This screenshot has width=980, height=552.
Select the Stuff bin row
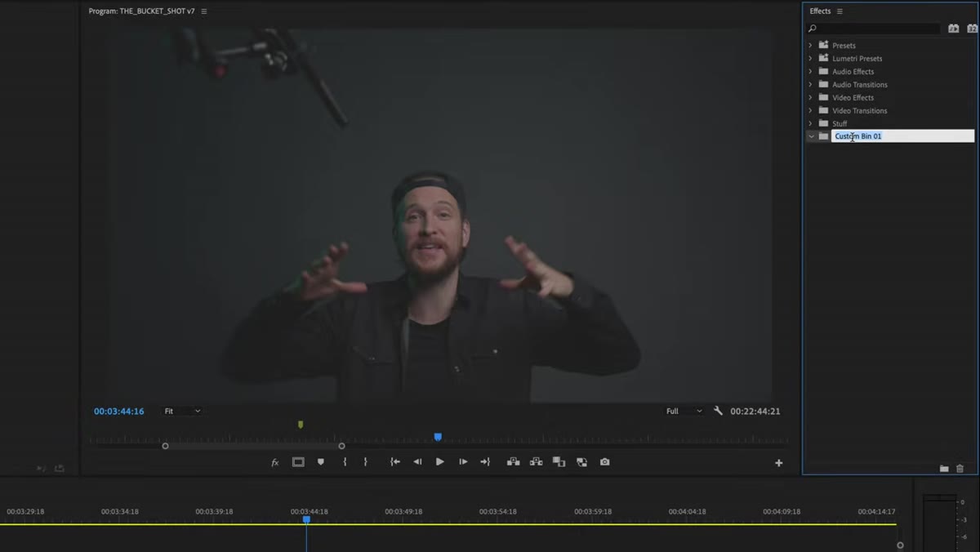point(890,124)
